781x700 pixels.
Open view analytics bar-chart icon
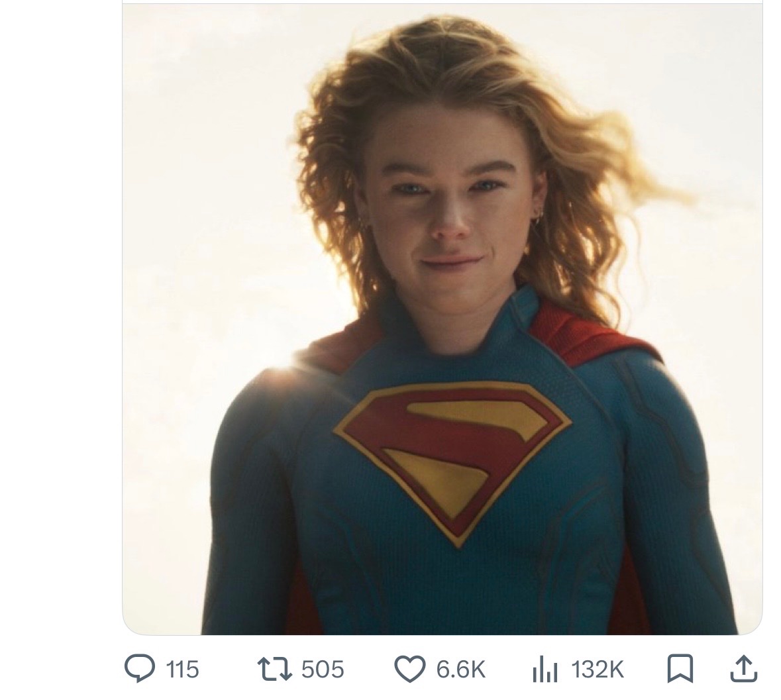545,669
